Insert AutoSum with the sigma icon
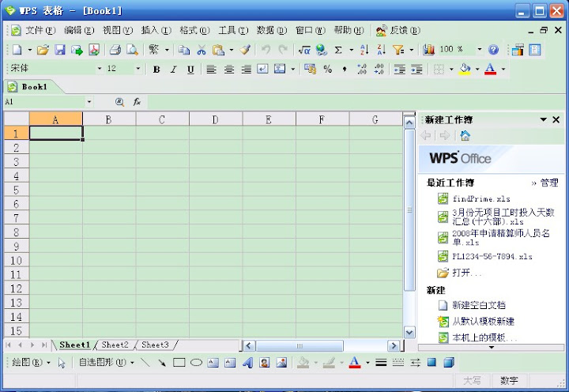The width and height of the screenshot is (569, 392). click(338, 50)
